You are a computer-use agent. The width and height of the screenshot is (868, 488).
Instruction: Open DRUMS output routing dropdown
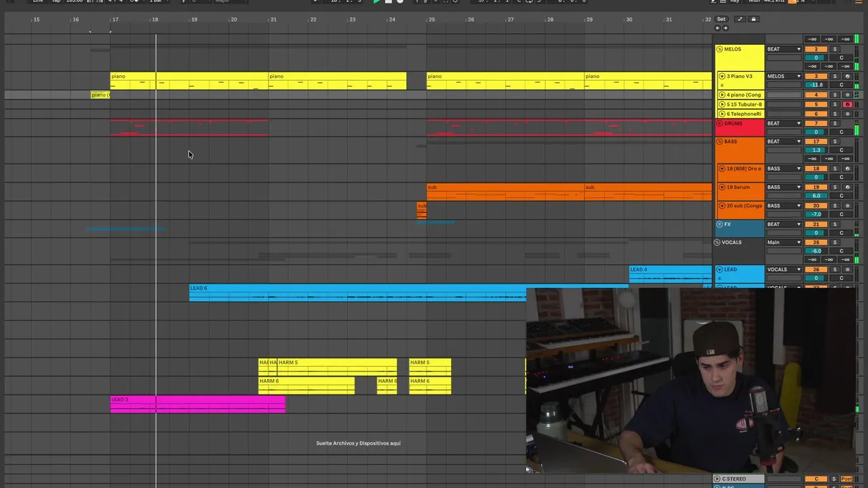[x=784, y=123]
